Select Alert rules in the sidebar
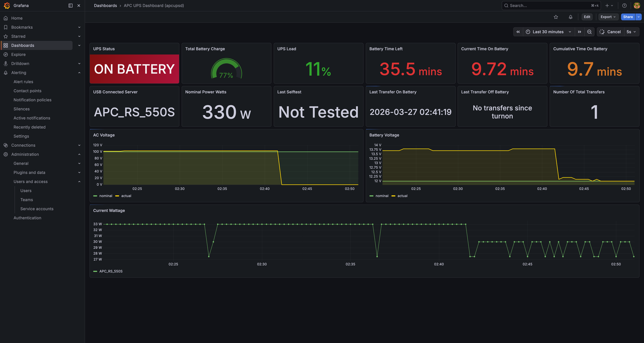 [23, 82]
